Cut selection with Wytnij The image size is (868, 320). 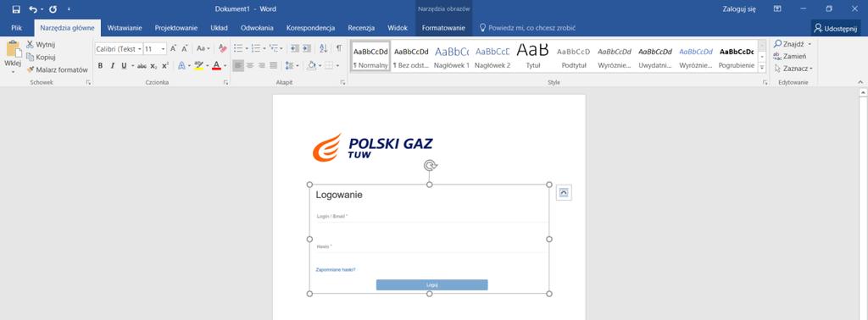point(41,45)
